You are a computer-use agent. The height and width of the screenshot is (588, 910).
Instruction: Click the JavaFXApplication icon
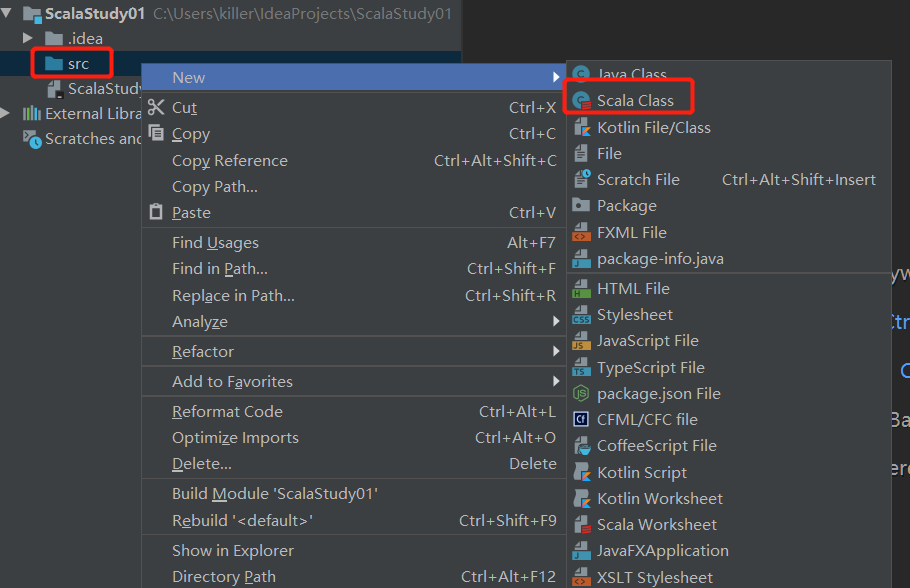[581, 550]
